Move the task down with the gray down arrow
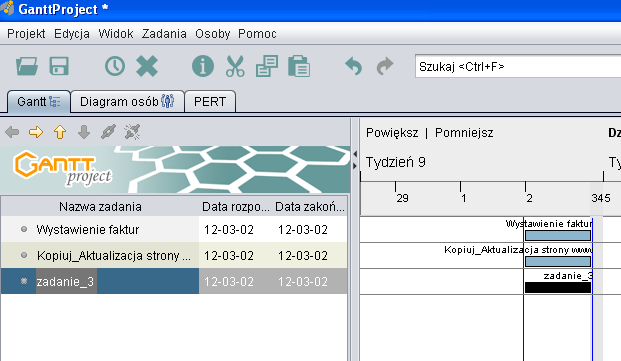The width and height of the screenshot is (621, 361). pos(84,132)
